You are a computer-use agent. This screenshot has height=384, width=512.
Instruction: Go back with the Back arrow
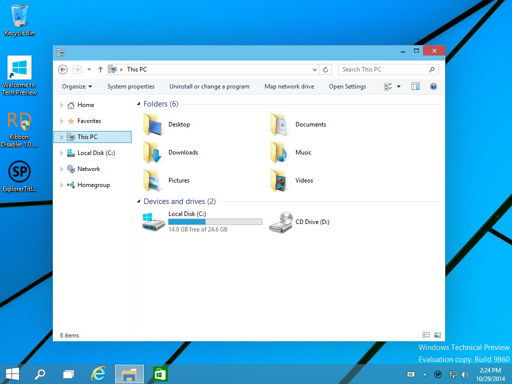point(63,69)
